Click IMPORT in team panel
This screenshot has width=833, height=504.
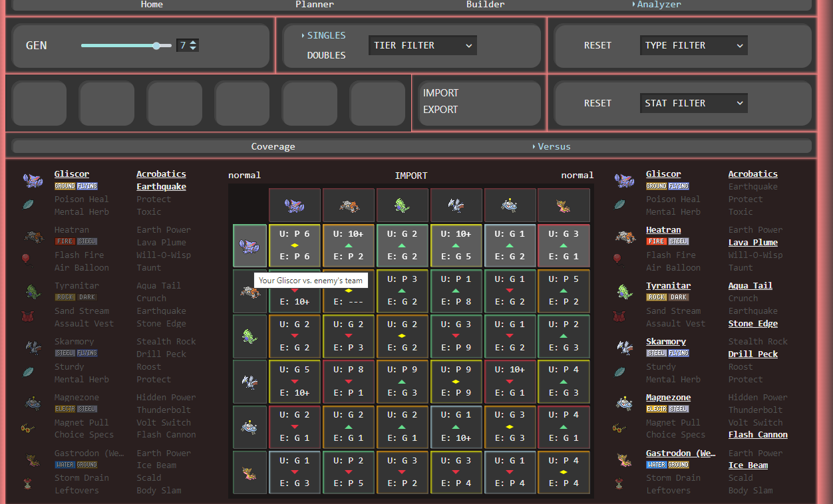[x=440, y=93]
